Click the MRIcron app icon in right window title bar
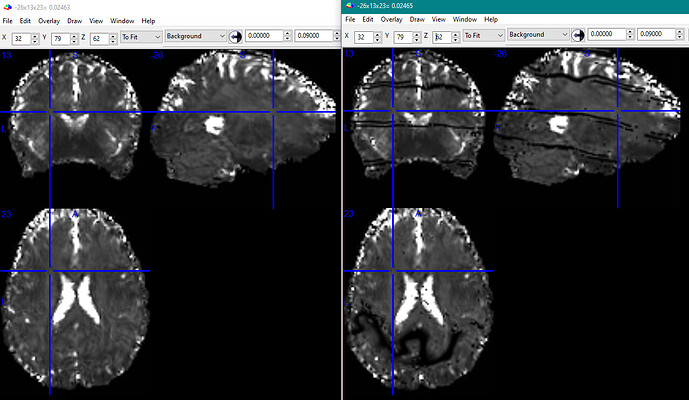Image resolution: width=689 pixels, height=400 pixels. click(350, 6)
